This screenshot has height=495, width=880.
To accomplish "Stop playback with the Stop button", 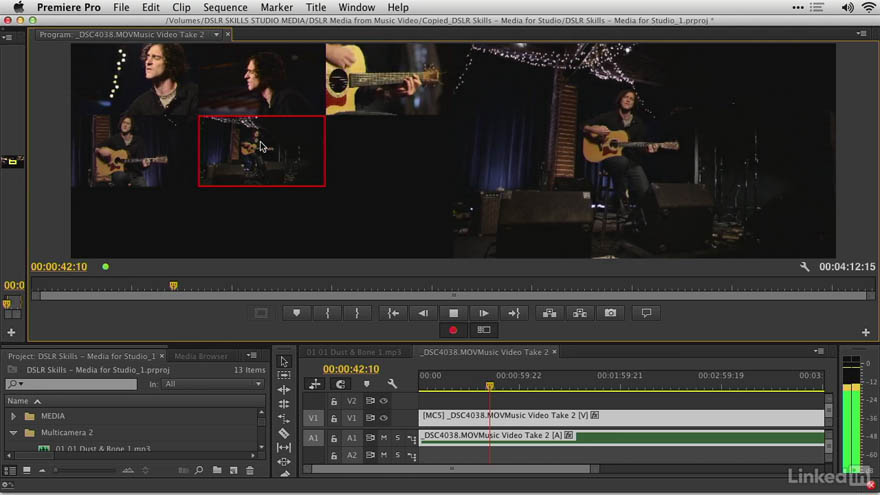I will pos(453,313).
